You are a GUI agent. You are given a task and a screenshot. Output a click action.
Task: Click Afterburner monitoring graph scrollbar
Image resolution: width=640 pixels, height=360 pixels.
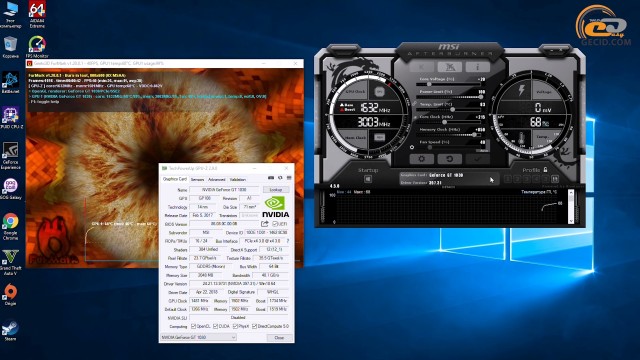[571, 207]
